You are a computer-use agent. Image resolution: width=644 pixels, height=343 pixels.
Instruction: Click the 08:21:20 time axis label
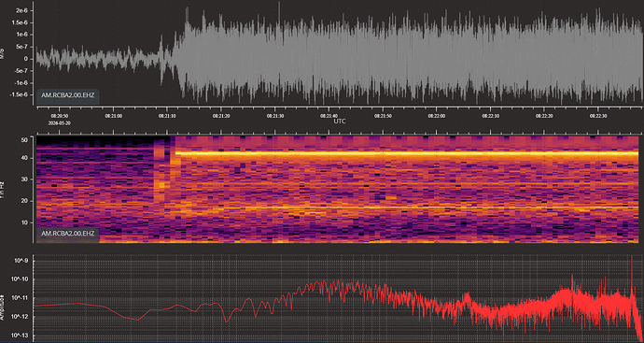pos(221,117)
